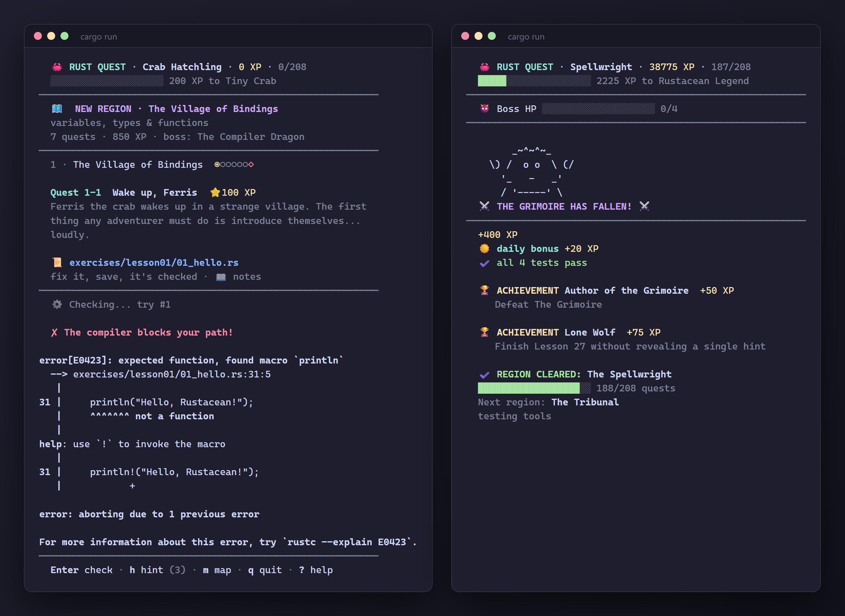The height and width of the screenshot is (616, 845).
Task: Click the map icon next to NEW REGION
Action: (x=57, y=109)
